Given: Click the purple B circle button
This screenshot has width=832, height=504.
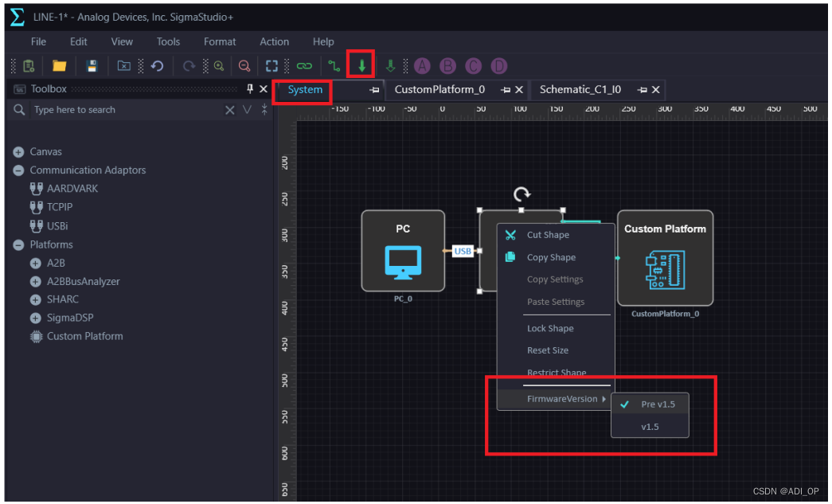Looking at the screenshot, I should coord(447,66).
